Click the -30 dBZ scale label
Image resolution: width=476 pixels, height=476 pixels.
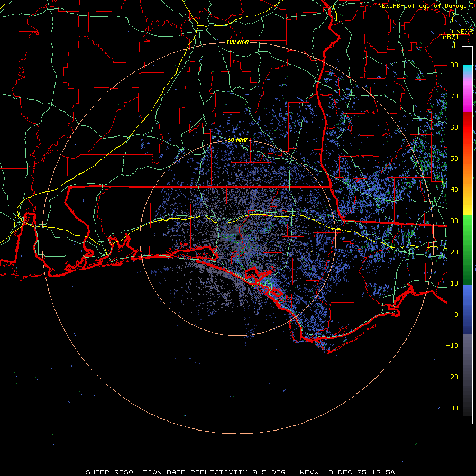pos(452,408)
